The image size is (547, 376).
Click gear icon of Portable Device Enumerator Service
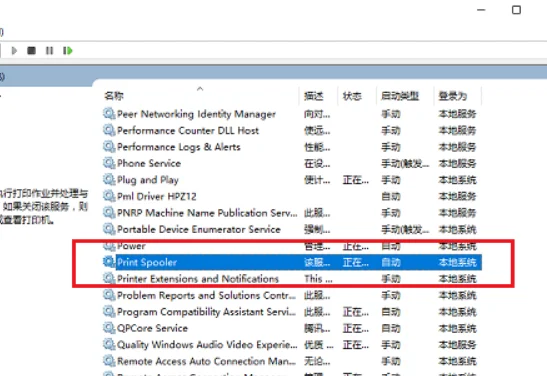[109, 229]
